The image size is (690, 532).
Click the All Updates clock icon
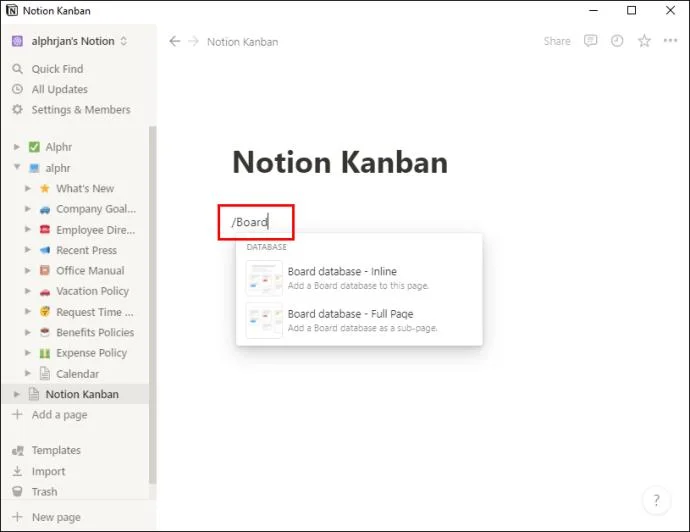tap(17, 89)
